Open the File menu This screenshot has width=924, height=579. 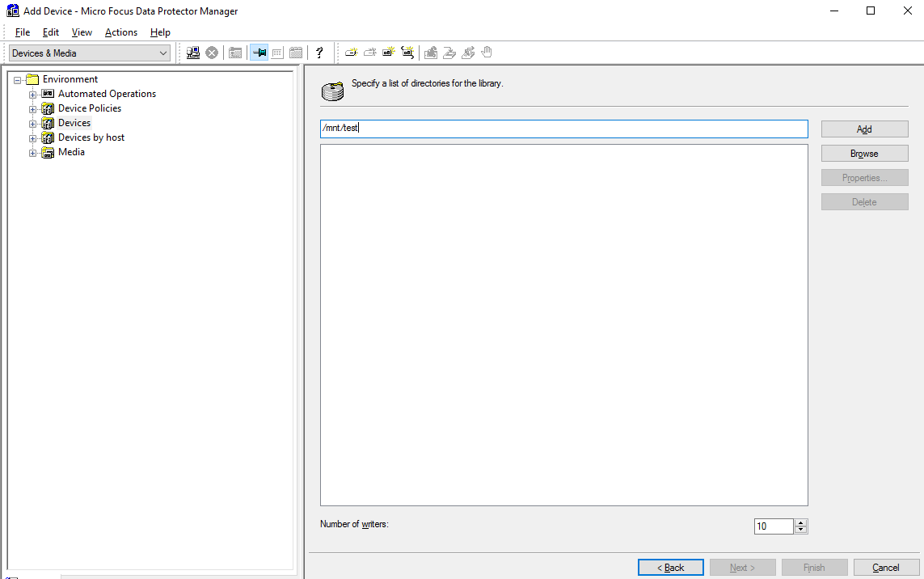[x=23, y=32]
